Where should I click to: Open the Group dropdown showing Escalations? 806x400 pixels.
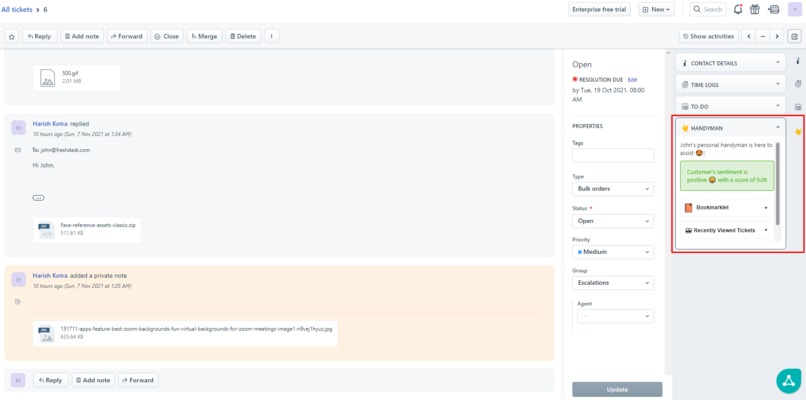[613, 283]
